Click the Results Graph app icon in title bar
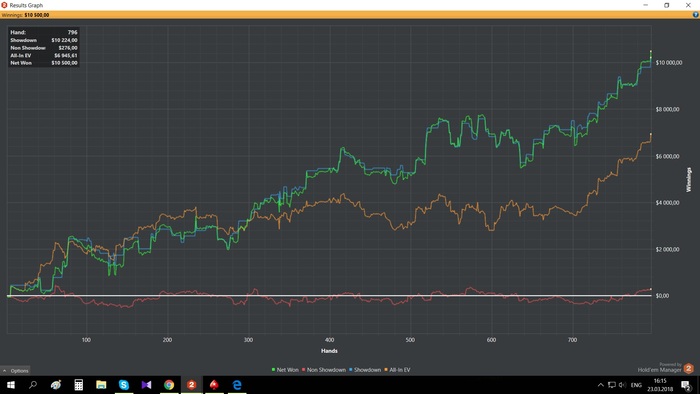Image resolution: width=700 pixels, height=394 pixels. 4,5
